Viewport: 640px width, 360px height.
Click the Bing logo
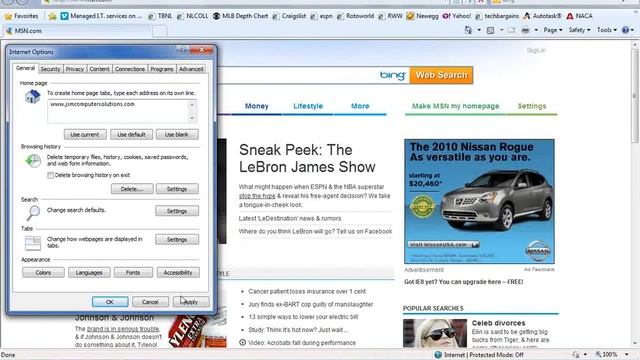click(392, 75)
